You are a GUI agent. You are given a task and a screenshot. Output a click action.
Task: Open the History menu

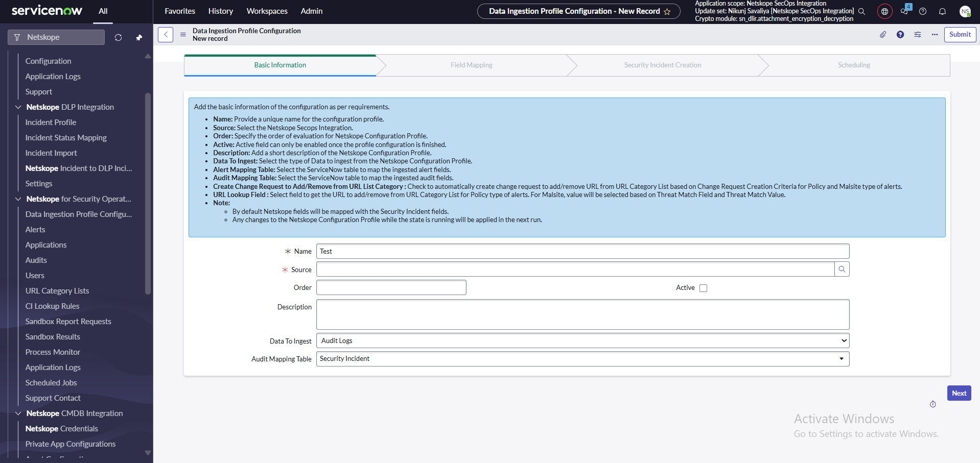pyautogui.click(x=221, y=11)
